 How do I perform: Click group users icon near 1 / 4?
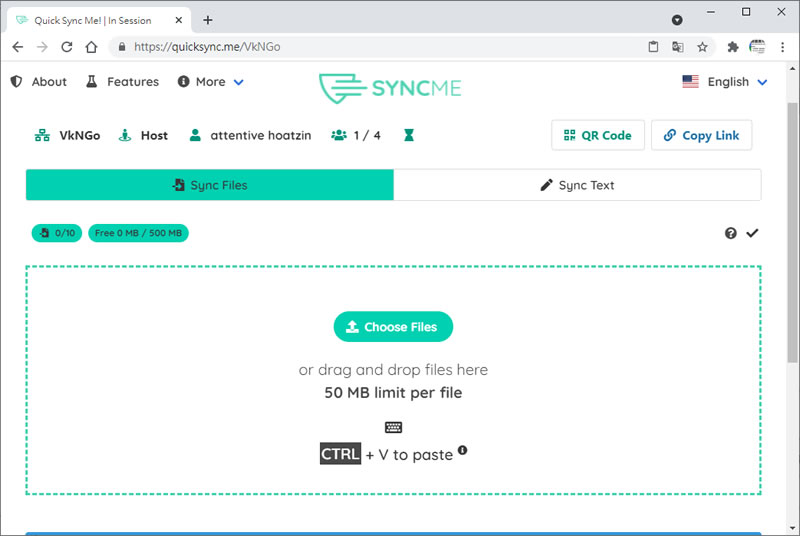339,135
